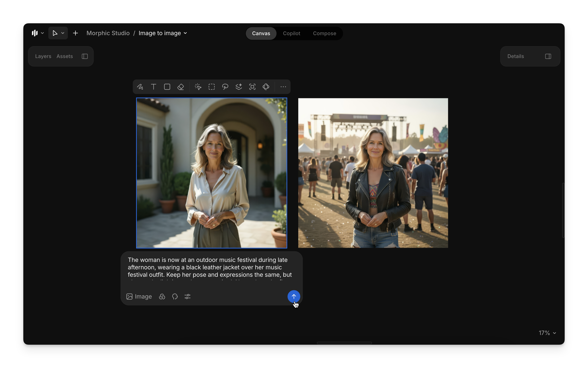Toggle the right Details panel icon
This screenshot has height=368, width=588.
(548, 57)
